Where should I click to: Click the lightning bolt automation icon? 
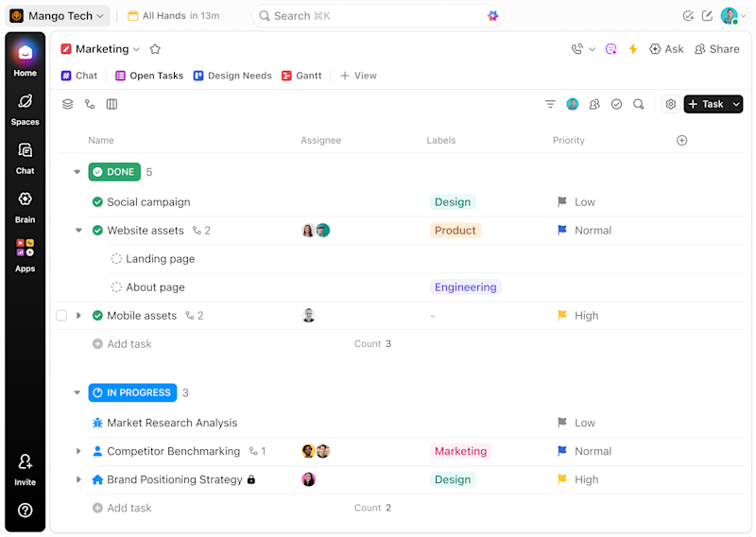coord(633,49)
